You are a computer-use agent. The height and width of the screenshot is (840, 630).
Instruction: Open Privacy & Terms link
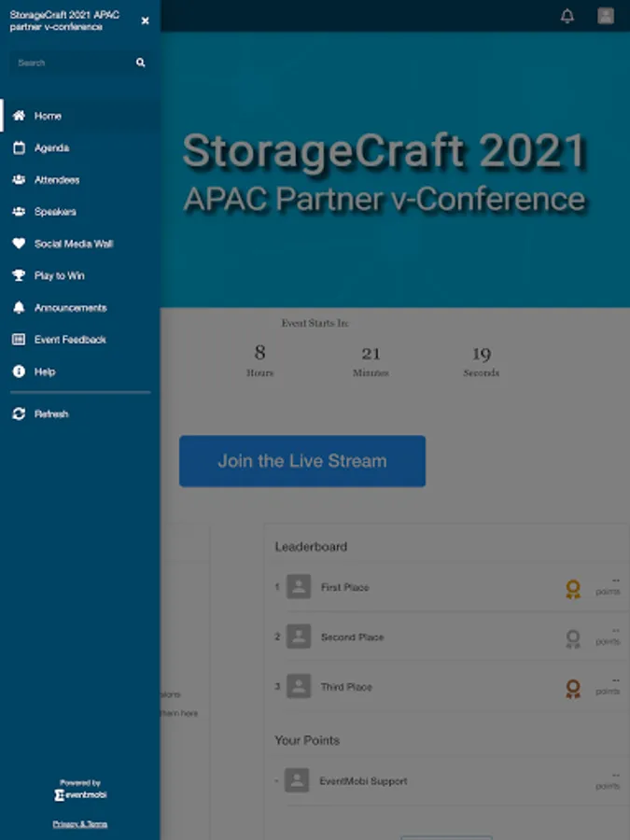(80, 824)
